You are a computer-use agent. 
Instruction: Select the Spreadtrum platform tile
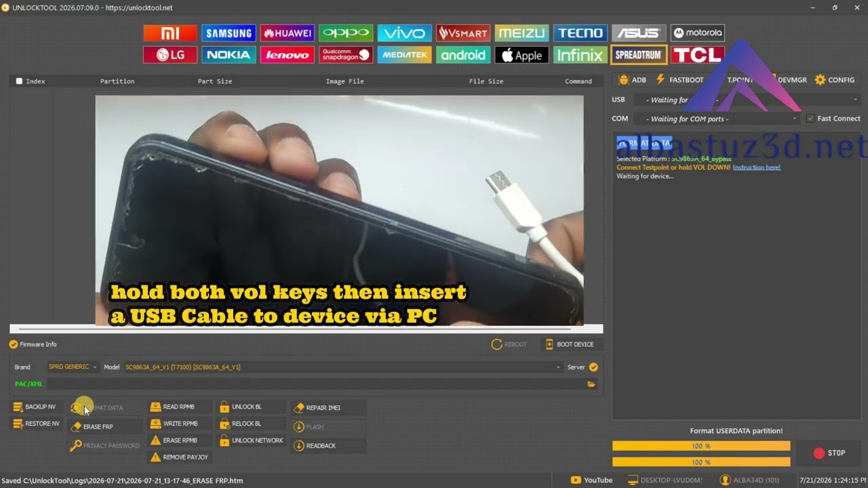coord(639,55)
